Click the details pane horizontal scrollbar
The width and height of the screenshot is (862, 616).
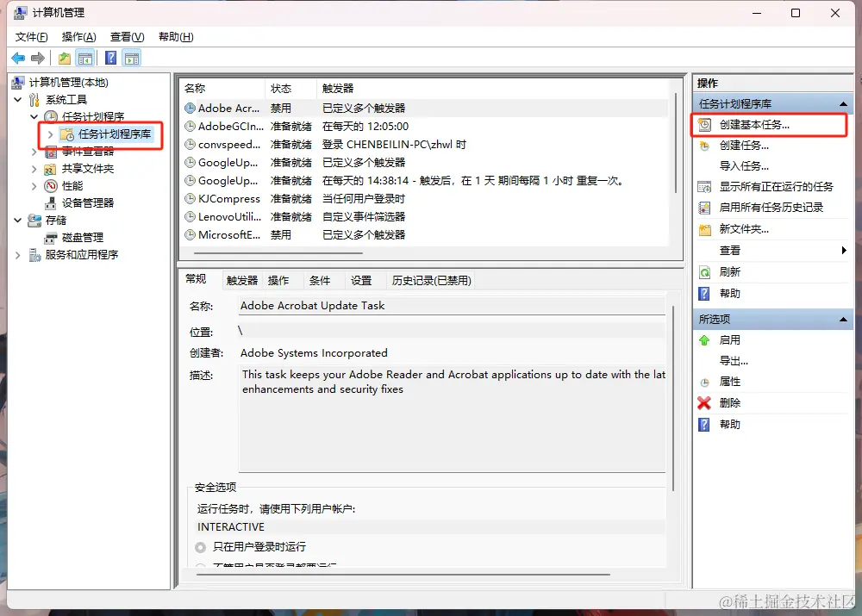403,575
